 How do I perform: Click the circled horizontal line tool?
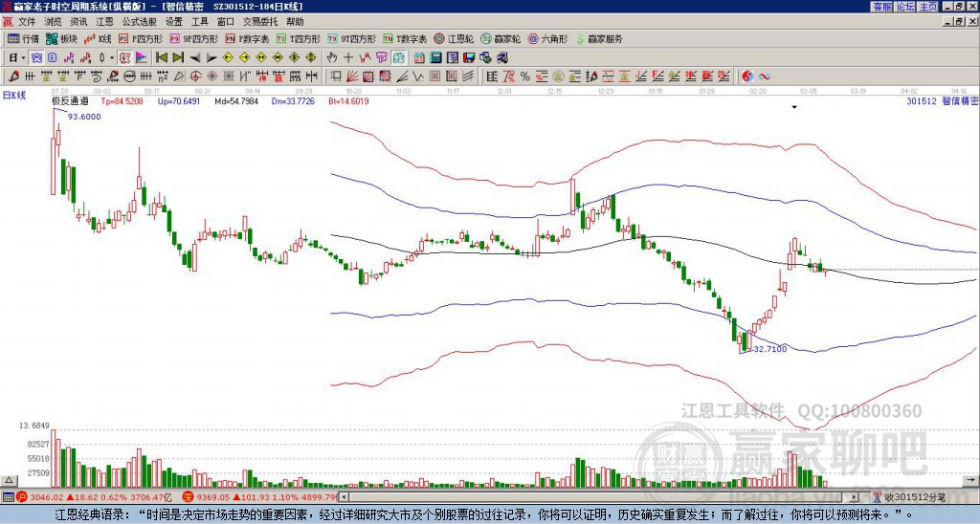click(x=129, y=76)
